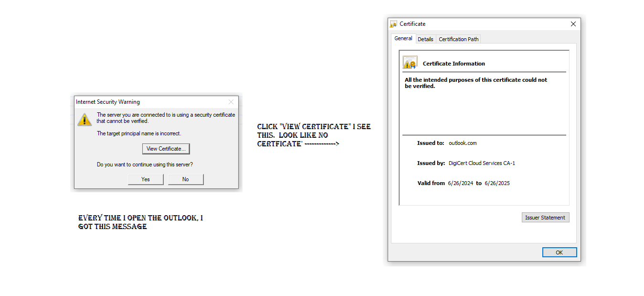
Task: Select the valid-from date 6/26/2024
Action: point(461,183)
